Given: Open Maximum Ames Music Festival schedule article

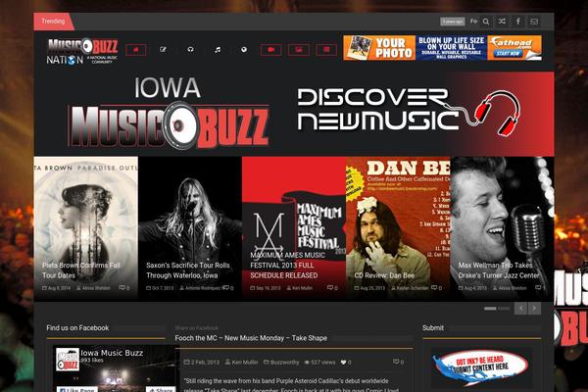Looking at the screenshot, I should tap(287, 266).
